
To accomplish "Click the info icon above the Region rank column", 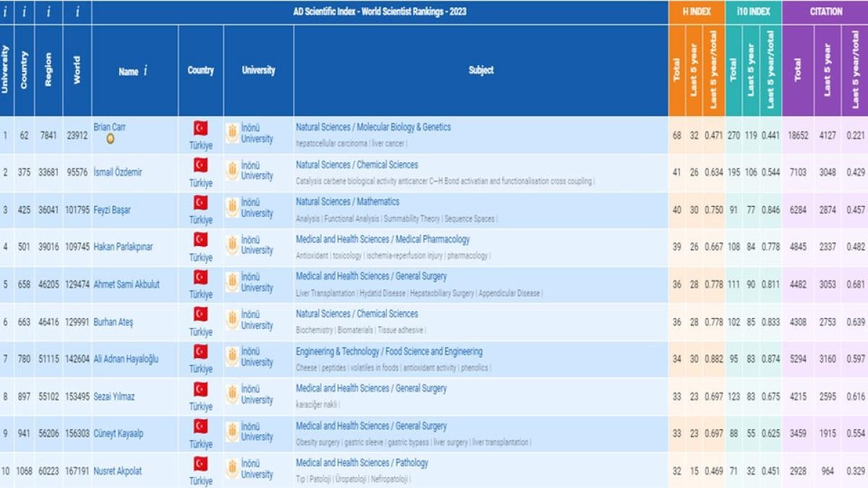I will pos(48,12).
